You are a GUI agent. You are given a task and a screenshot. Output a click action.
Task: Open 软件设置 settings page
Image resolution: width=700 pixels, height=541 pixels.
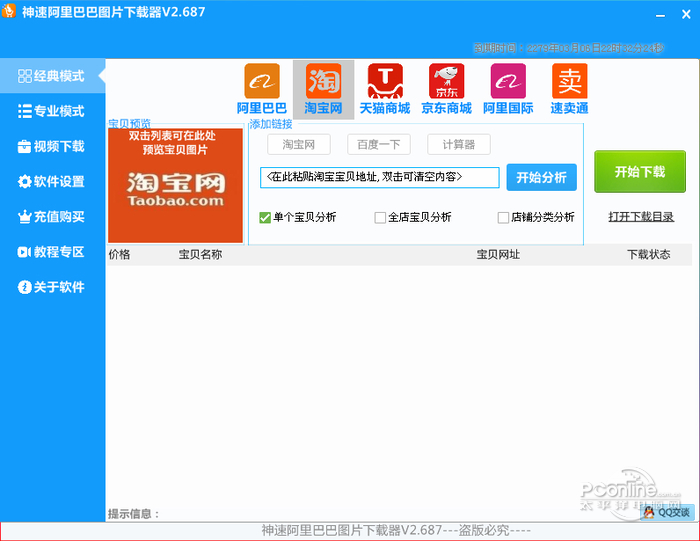click(x=52, y=182)
